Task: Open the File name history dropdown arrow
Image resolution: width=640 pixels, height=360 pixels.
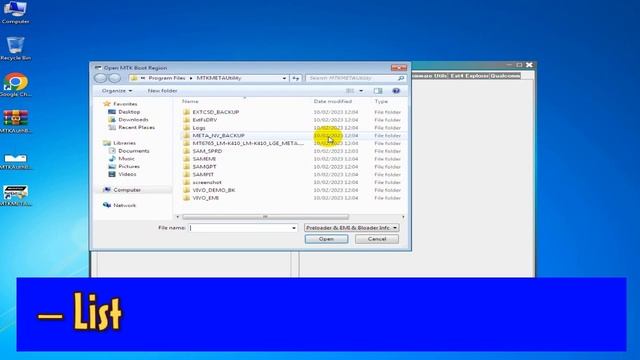Action: coord(294,228)
